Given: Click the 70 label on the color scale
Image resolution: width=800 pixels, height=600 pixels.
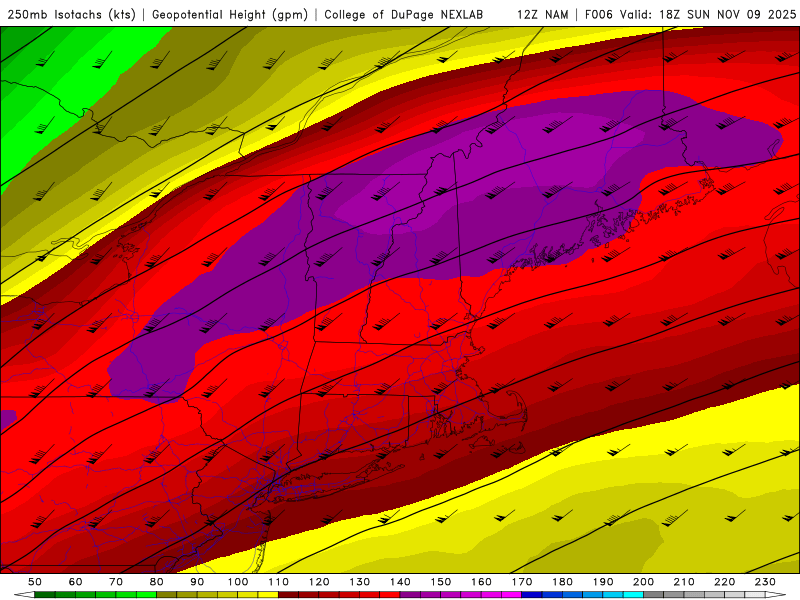Looking at the screenshot, I should pyautogui.click(x=116, y=582).
